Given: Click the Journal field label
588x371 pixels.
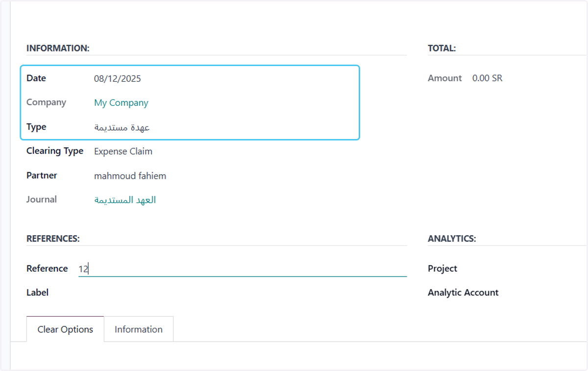Looking at the screenshot, I should click(42, 199).
